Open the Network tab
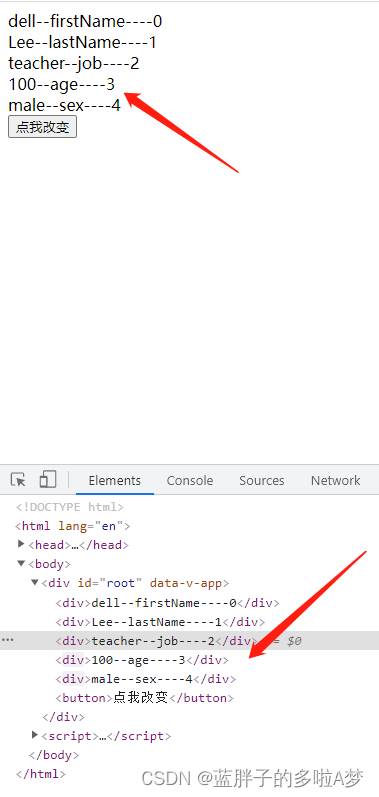The height and width of the screenshot is (797, 379). (335, 480)
